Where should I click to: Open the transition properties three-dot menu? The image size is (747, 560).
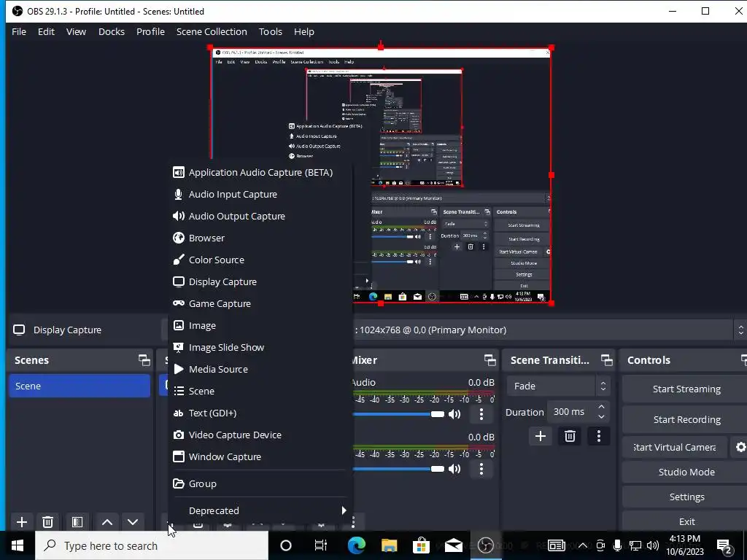(x=599, y=436)
